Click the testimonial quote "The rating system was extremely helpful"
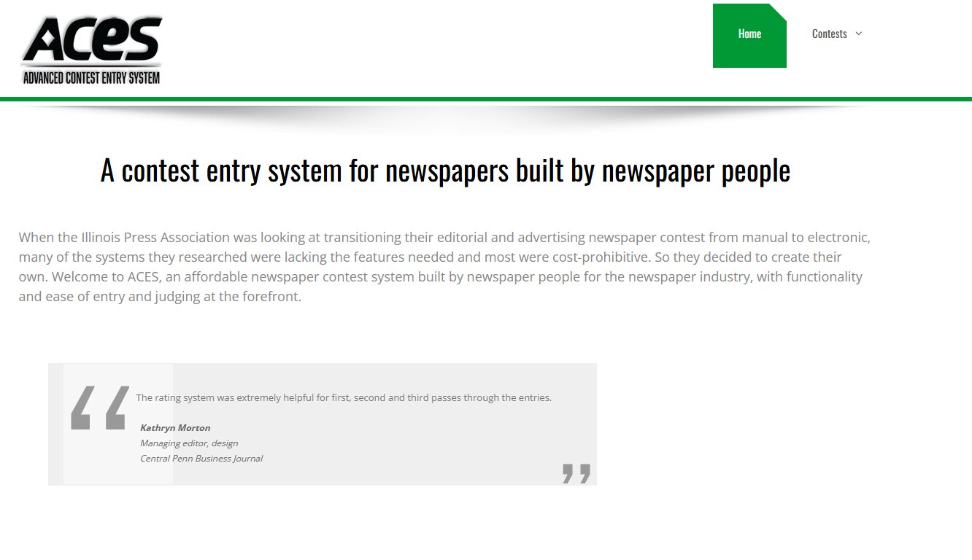The height and width of the screenshot is (560, 972). 344,397
